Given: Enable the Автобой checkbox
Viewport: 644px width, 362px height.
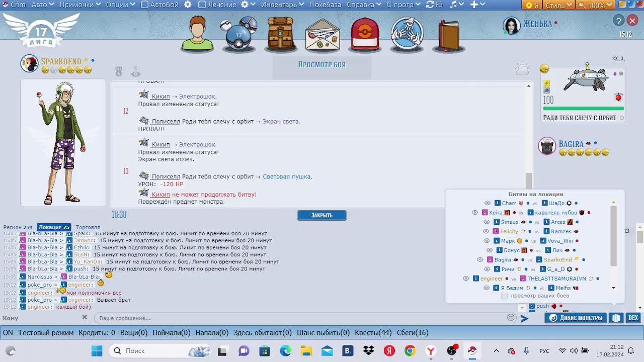Looking at the screenshot, I should point(144,5).
